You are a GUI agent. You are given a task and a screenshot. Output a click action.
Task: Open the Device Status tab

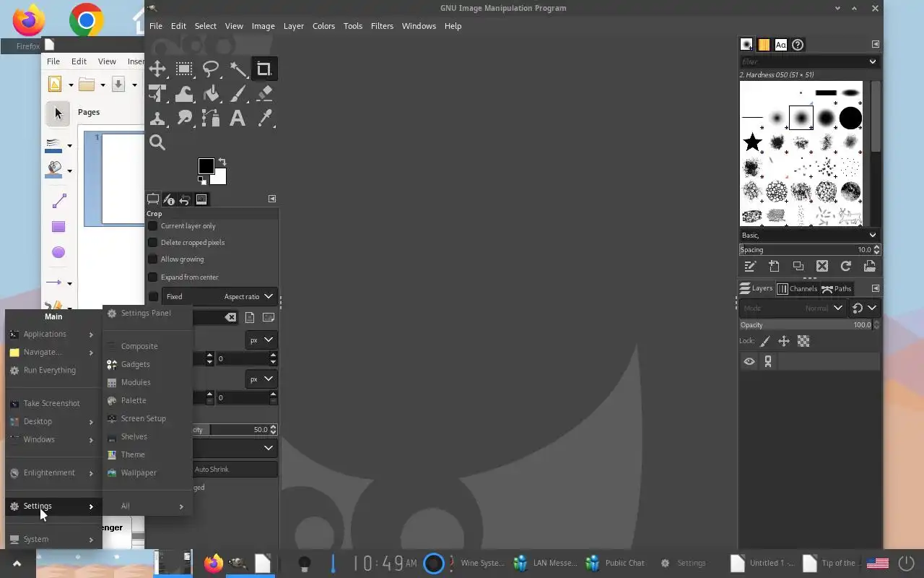point(169,199)
